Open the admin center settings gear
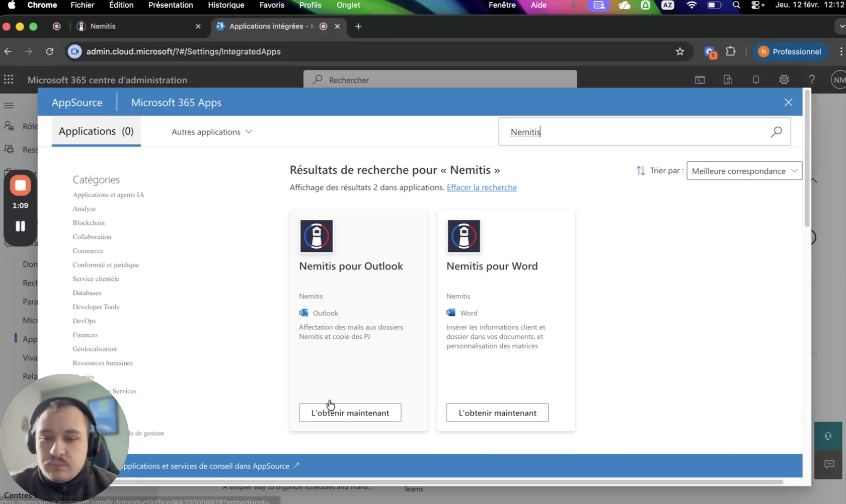 click(x=784, y=79)
